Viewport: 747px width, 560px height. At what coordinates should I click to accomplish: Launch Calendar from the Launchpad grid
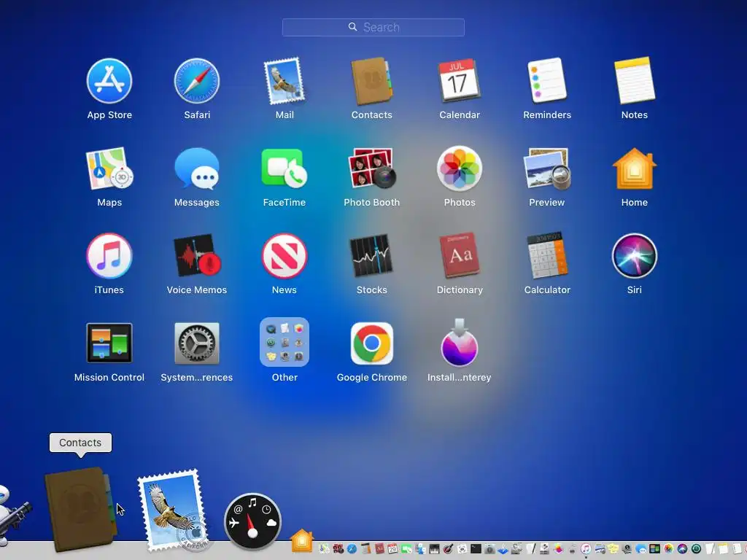[x=460, y=81]
